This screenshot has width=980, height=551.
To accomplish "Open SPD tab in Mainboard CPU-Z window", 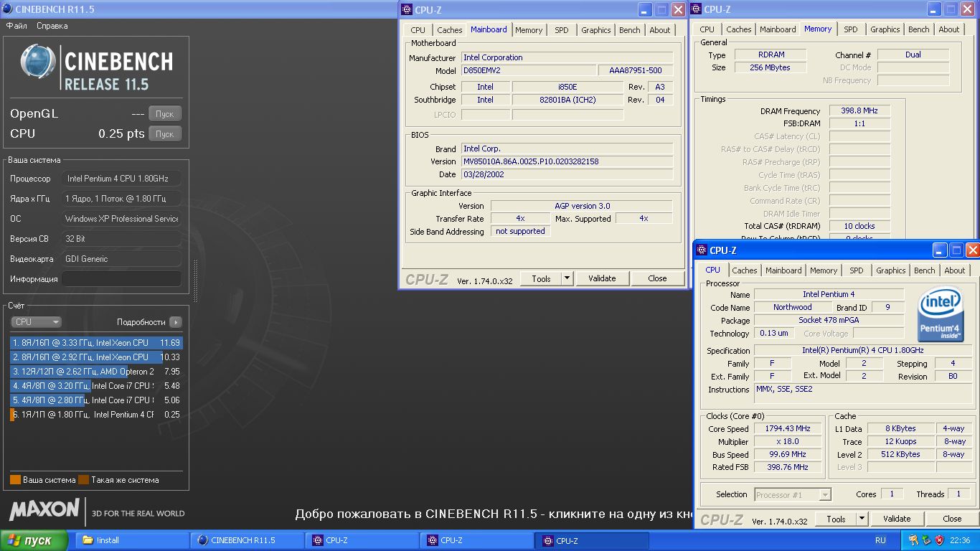I will tap(562, 30).
